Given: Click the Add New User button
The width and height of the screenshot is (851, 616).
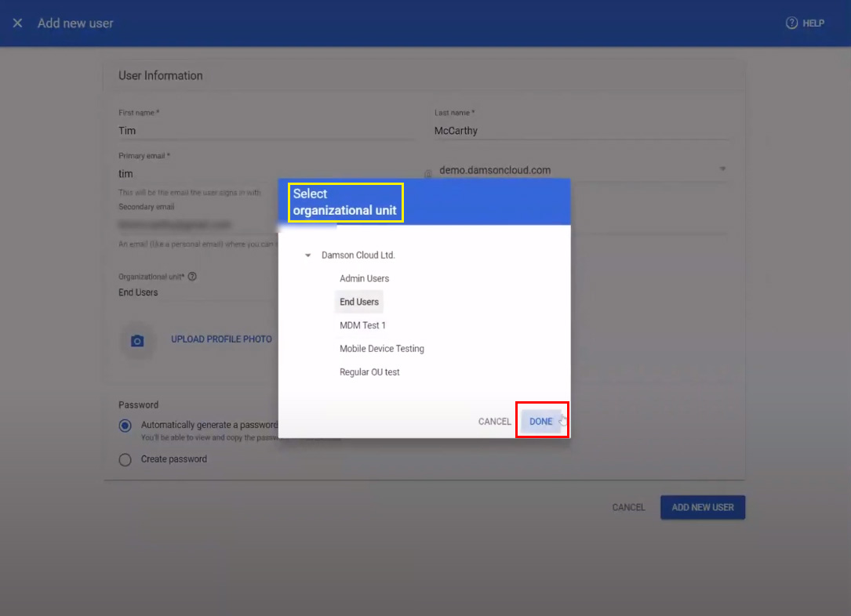Looking at the screenshot, I should tap(702, 508).
